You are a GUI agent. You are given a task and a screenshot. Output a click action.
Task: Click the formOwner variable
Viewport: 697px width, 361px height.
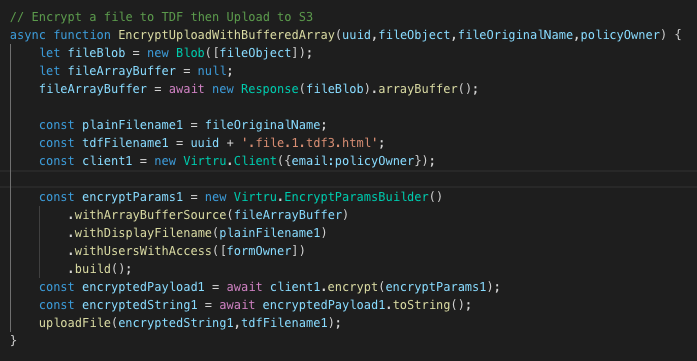click(259, 251)
